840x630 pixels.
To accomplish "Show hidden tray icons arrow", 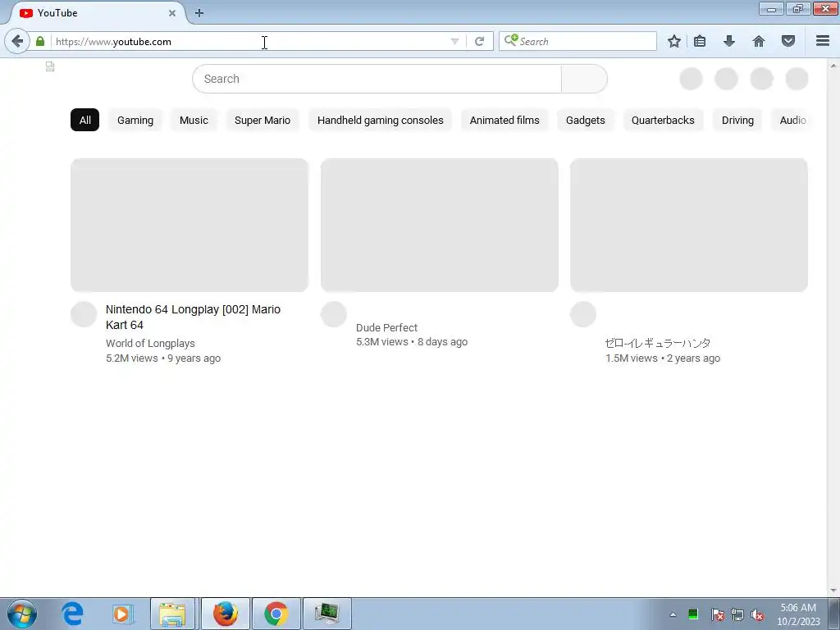I will [x=673, y=614].
